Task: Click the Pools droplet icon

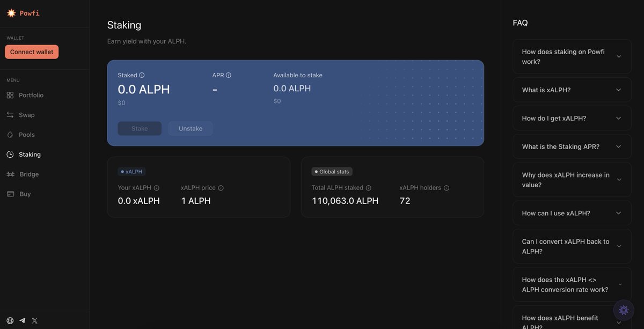Action: tap(10, 135)
